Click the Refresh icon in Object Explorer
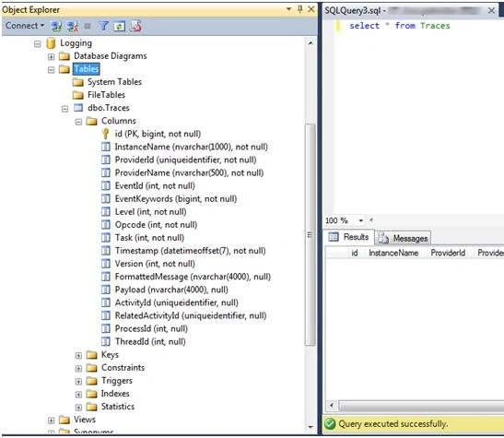This screenshot has width=504, height=438. coord(119,26)
